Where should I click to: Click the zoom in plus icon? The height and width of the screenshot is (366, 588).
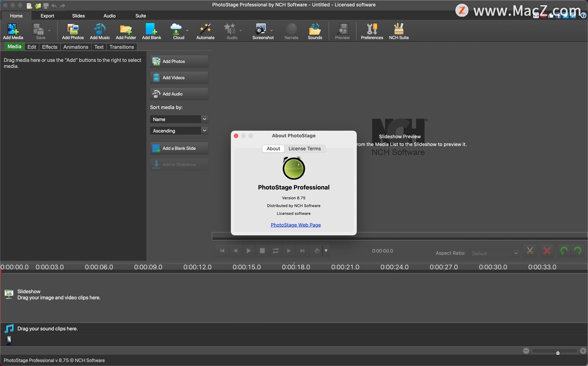[583, 351]
